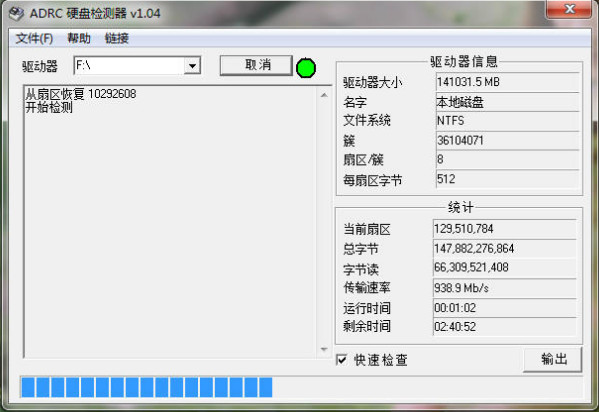Click drive size value 141031.5 MB

click(x=468, y=82)
